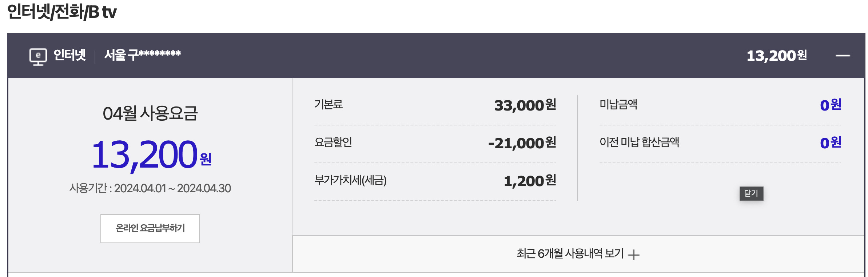The image size is (868, 277).
Task: Select the 요금할인 row label
Action: [333, 142]
